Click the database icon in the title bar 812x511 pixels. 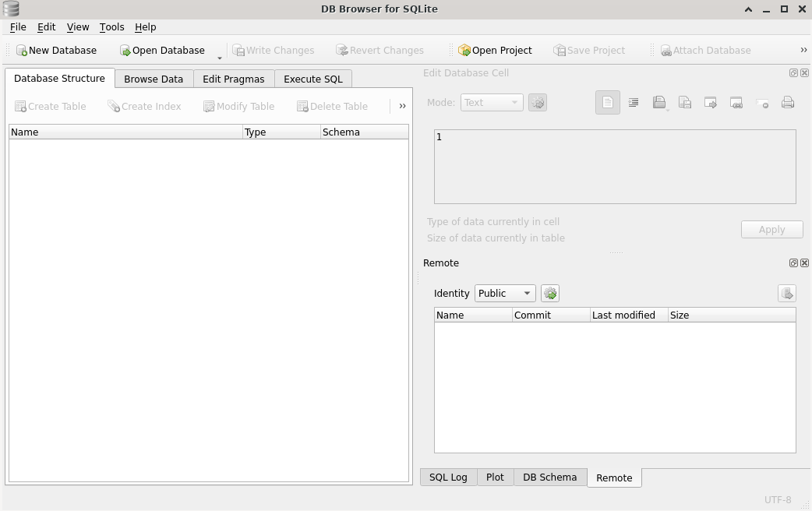tap(11, 9)
